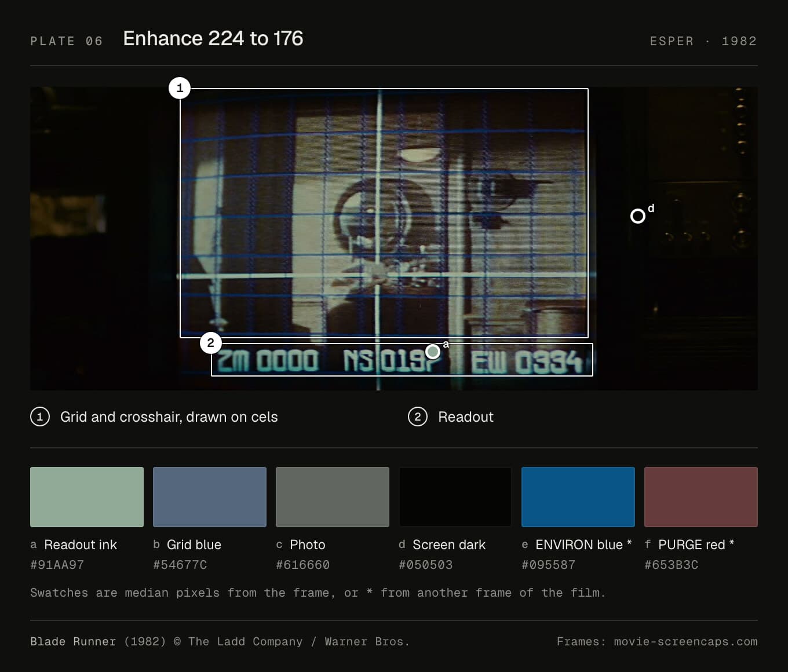Image resolution: width=788 pixels, height=672 pixels.
Task: Click the Screen dark label
Action: pyautogui.click(x=449, y=545)
